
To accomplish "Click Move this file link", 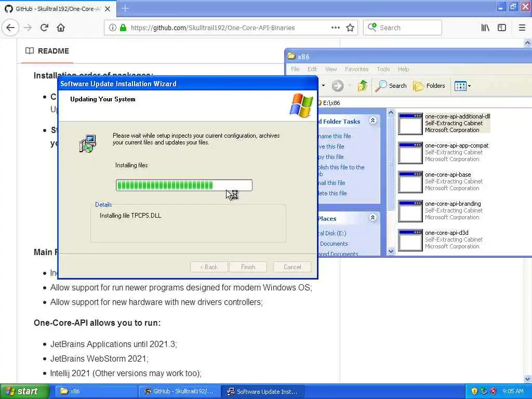I will click(331, 147).
